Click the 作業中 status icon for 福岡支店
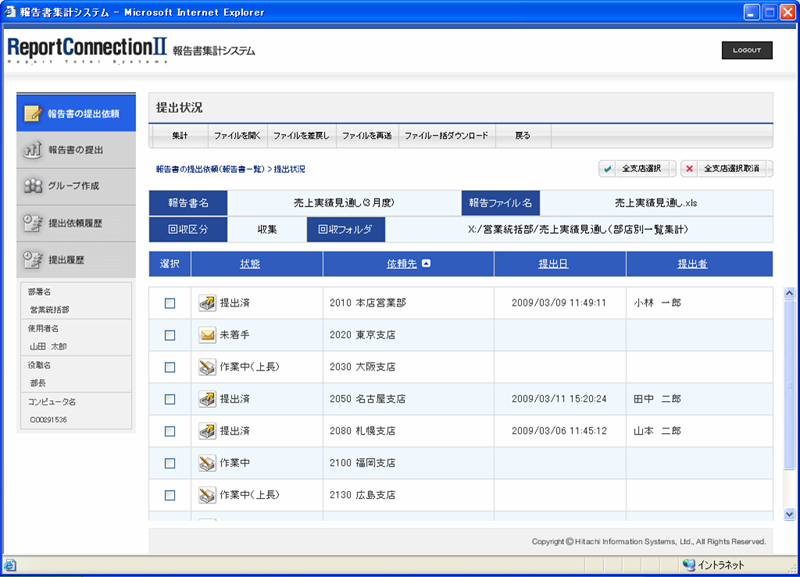Screen dimensions: 800x577 tap(207, 463)
